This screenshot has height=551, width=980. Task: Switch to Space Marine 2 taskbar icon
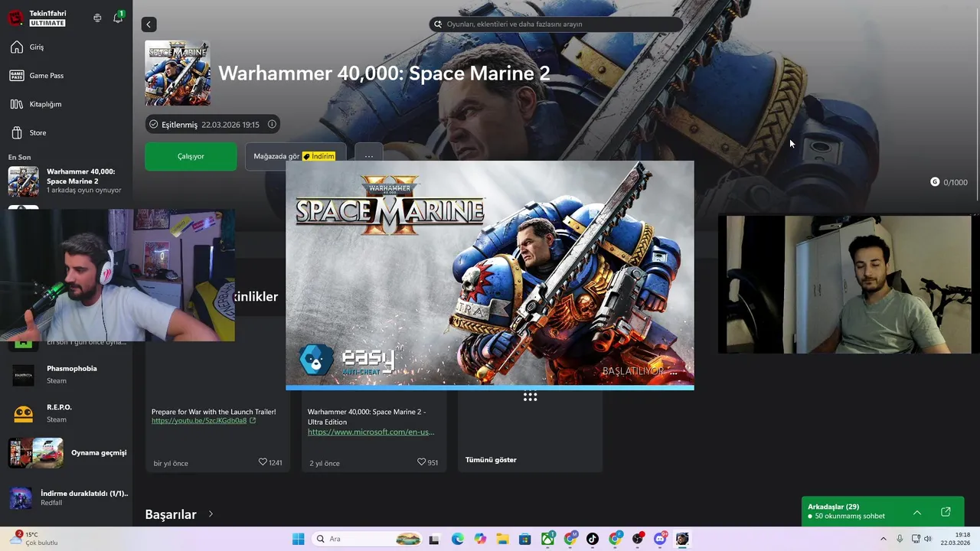682,539
